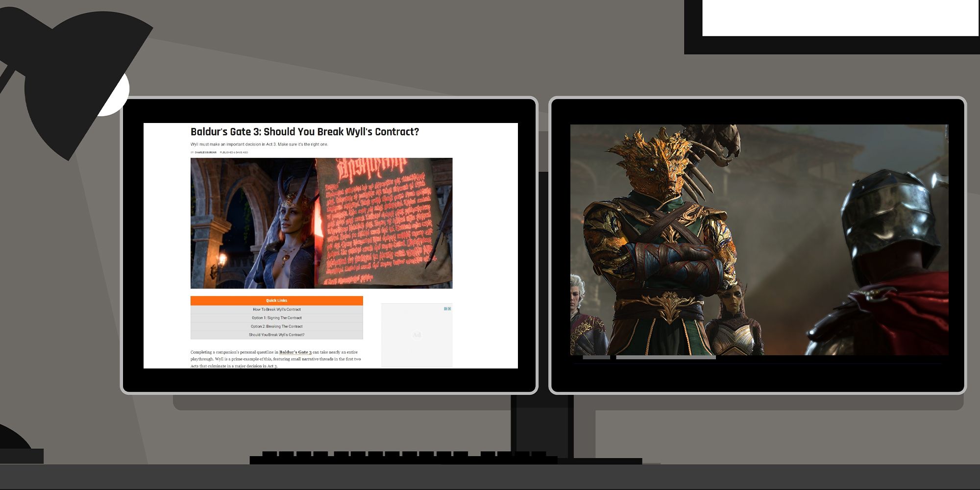Click the article subtitle about Act 3 decision
The height and width of the screenshot is (490, 980).
point(259,145)
